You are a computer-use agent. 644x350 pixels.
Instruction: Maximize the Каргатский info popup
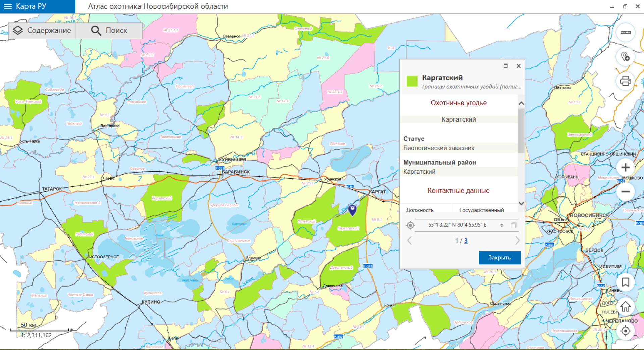point(506,66)
